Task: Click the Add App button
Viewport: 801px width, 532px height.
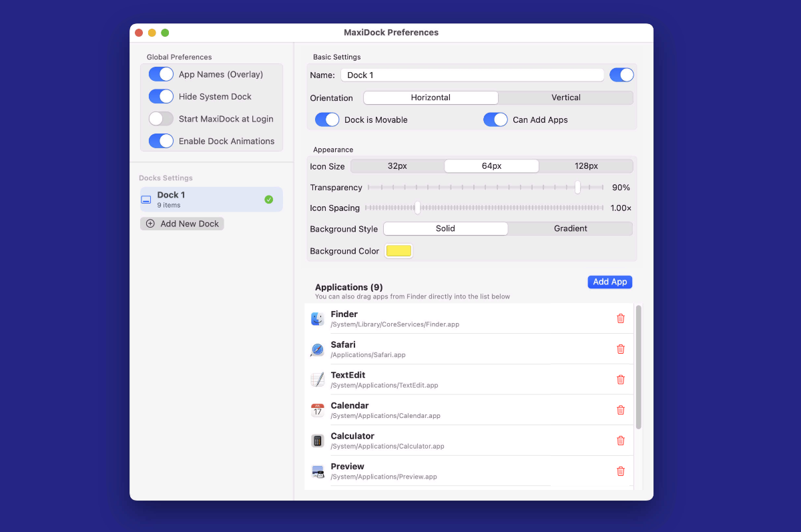Action: (610, 282)
